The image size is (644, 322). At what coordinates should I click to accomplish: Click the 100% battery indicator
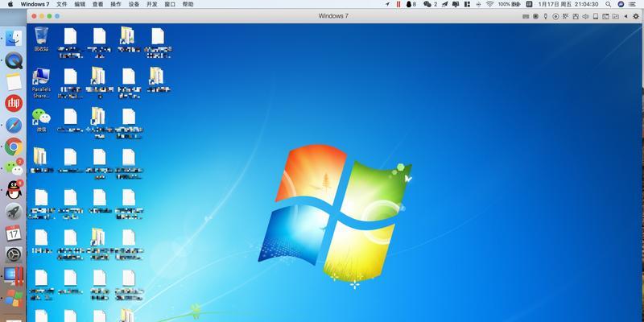click(x=510, y=4)
